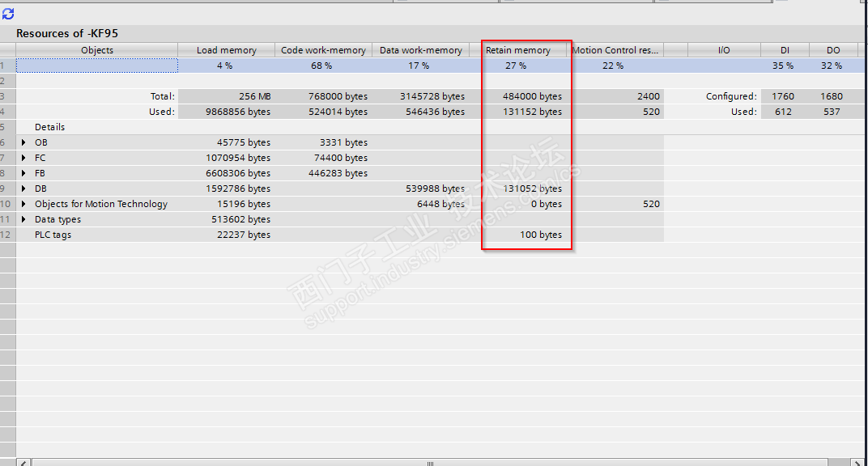Click the horizontal scrollbar left arrow
This screenshot has width=868, height=466.
click(x=23, y=462)
